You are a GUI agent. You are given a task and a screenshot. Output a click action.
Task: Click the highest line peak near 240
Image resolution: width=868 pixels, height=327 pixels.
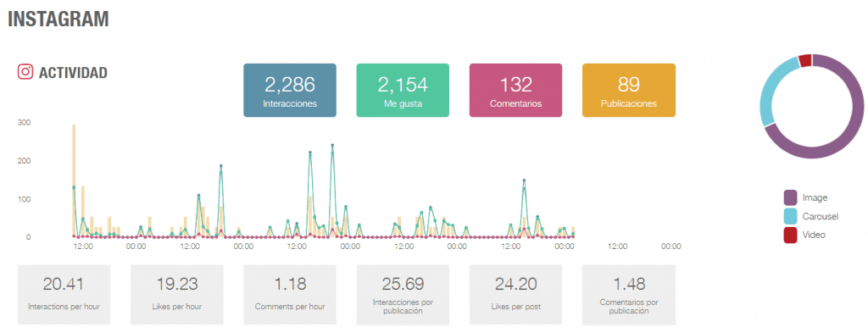click(332, 146)
